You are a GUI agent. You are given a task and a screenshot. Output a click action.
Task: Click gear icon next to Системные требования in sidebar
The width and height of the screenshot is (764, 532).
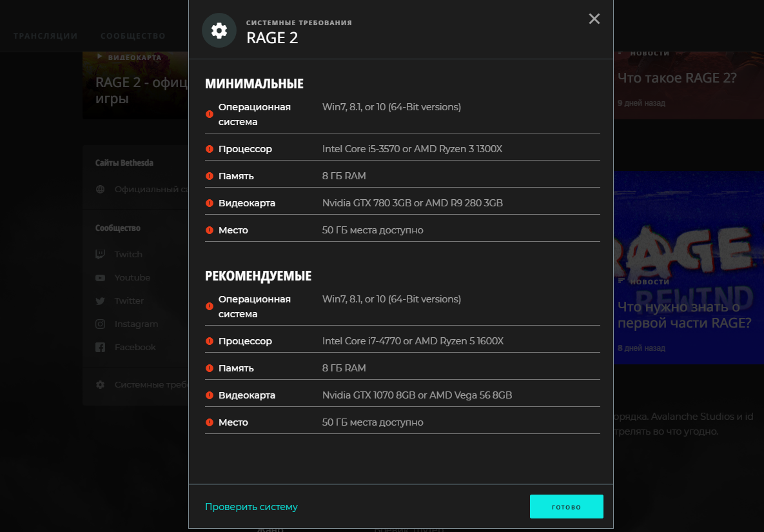pos(101,384)
